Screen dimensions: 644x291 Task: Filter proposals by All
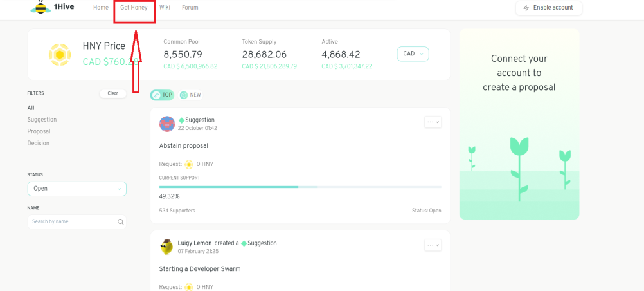pyautogui.click(x=31, y=108)
